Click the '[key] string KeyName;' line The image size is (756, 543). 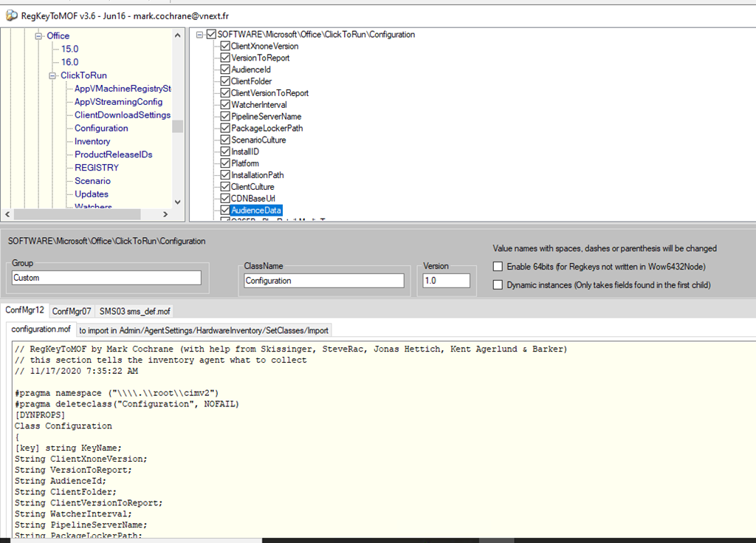[x=68, y=448]
